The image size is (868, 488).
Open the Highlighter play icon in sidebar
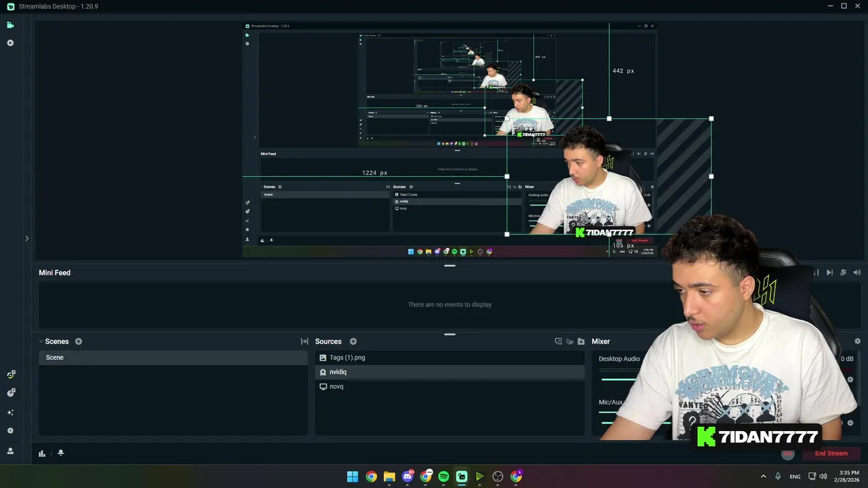click(x=10, y=43)
